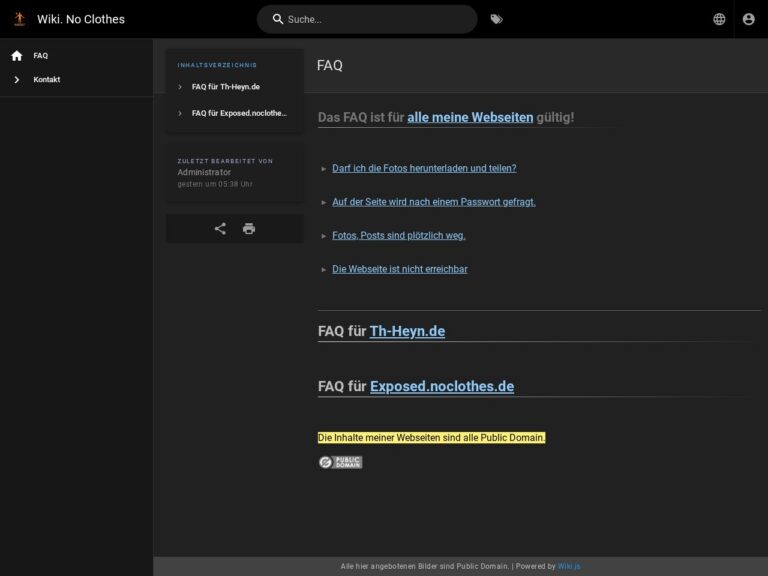The height and width of the screenshot is (576, 768).
Task: Click the share page icon
Action: [220, 229]
